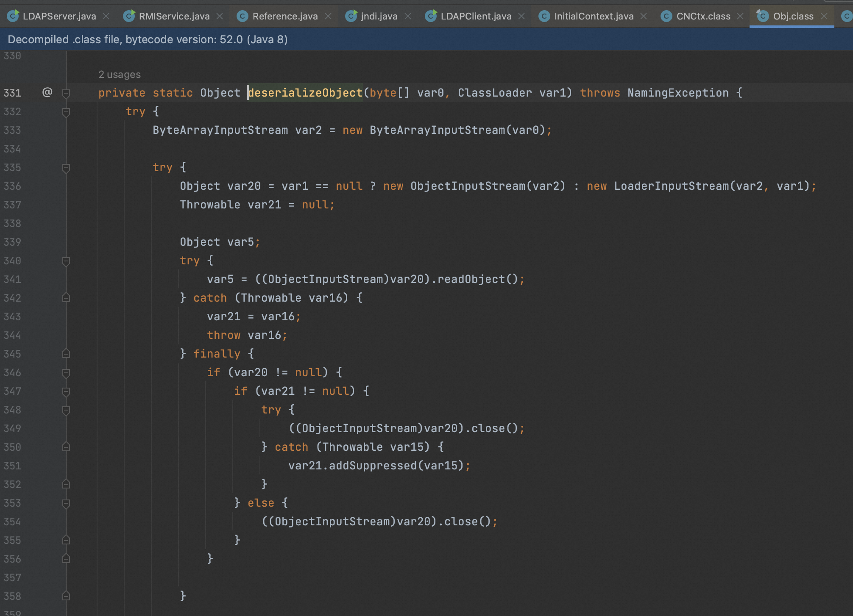Viewport: 853px width, 616px height.
Task: Click 'Throwable var21' declaration on line 337
Action: (230, 205)
